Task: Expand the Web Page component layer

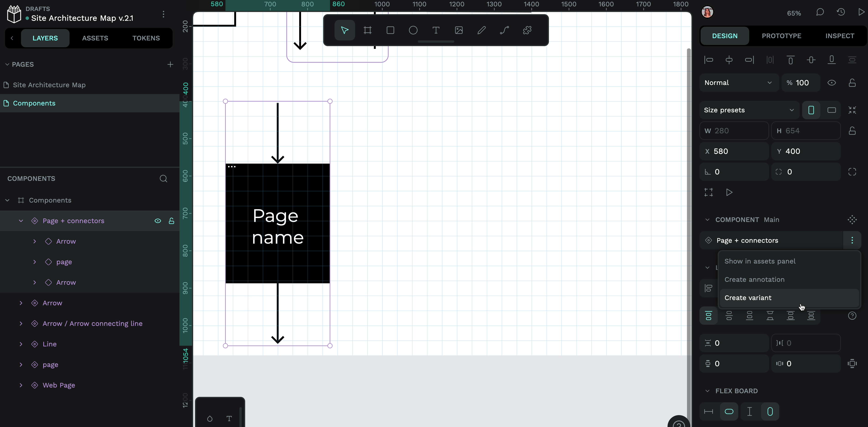Action: [x=21, y=385]
